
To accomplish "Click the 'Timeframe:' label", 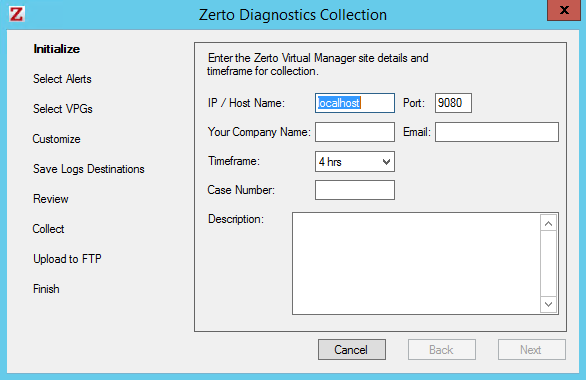I will (234, 161).
